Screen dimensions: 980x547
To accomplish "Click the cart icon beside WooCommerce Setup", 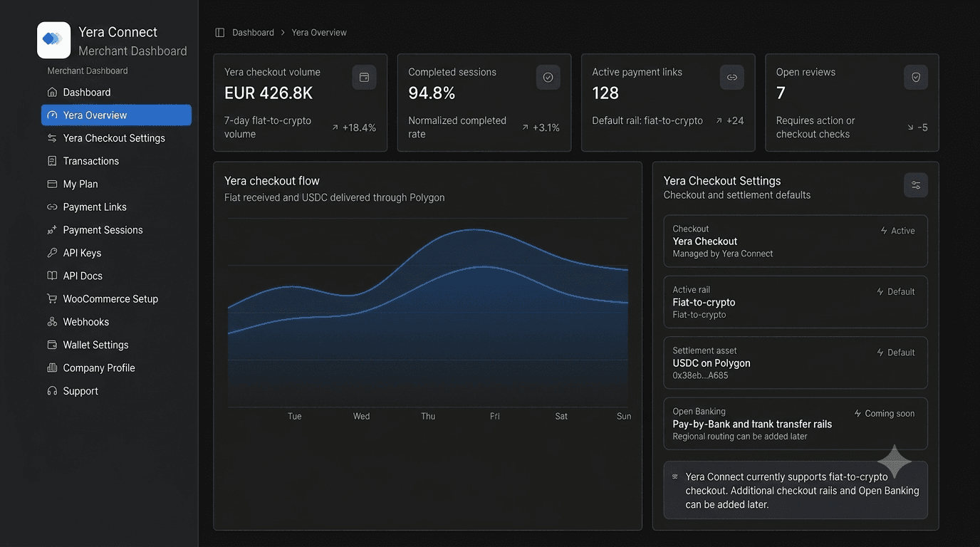I will point(52,298).
